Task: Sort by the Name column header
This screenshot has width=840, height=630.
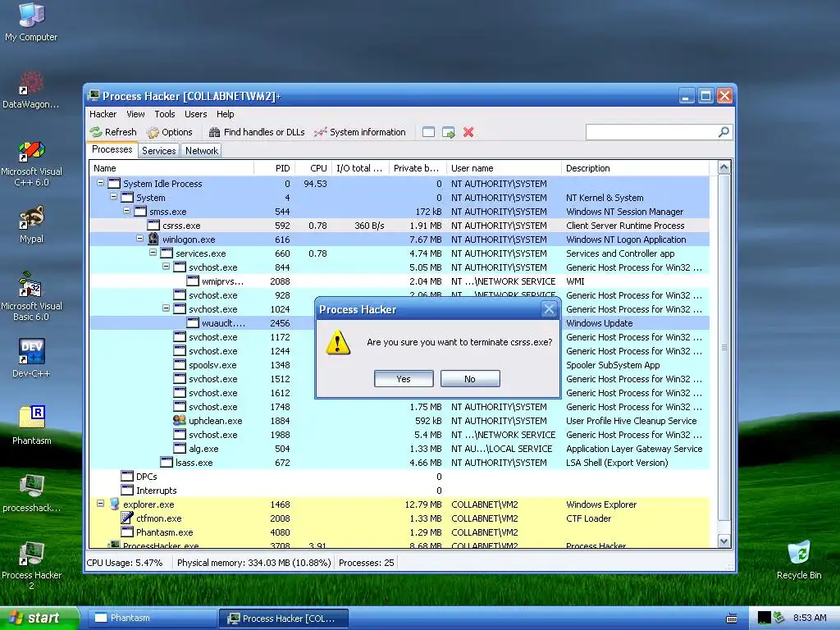Action: [171, 168]
